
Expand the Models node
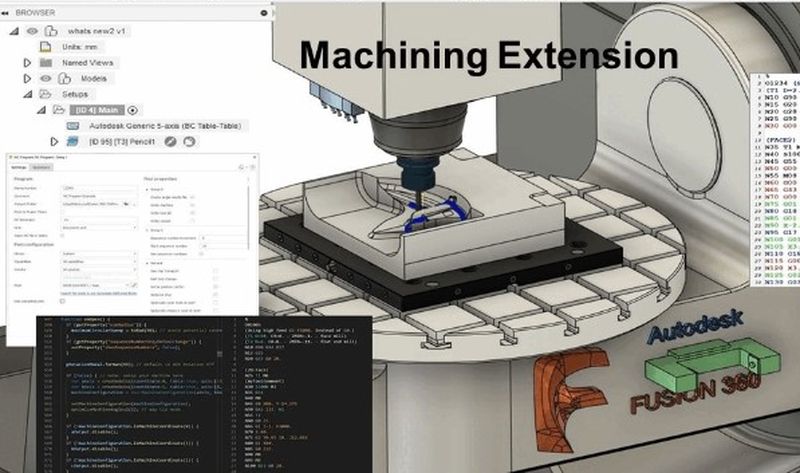[28, 79]
